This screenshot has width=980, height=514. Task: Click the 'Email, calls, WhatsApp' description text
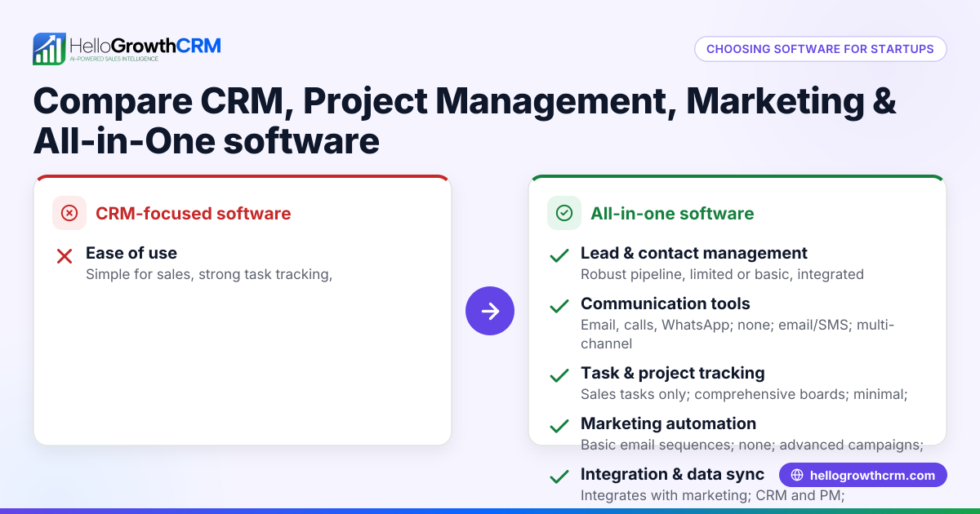tap(737, 335)
